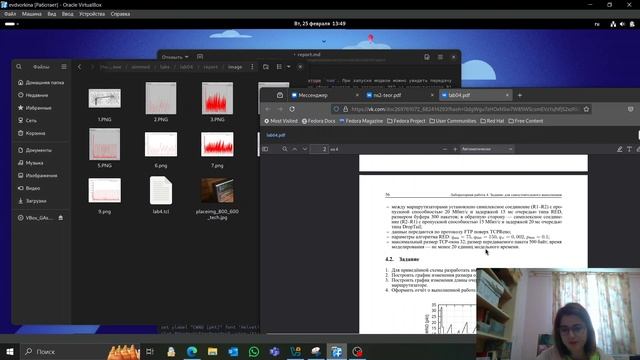
Task: Open the Fedora Project bookmarks folder
Action: pos(406,121)
